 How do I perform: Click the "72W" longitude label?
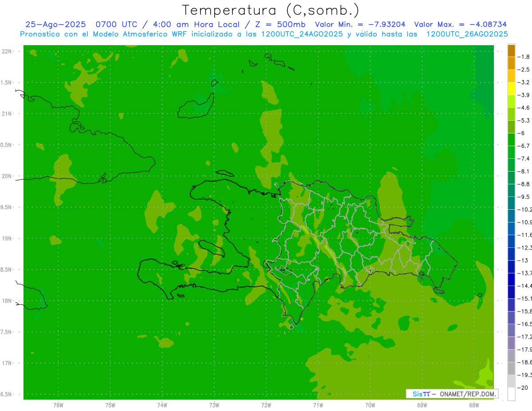coord(266,405)
